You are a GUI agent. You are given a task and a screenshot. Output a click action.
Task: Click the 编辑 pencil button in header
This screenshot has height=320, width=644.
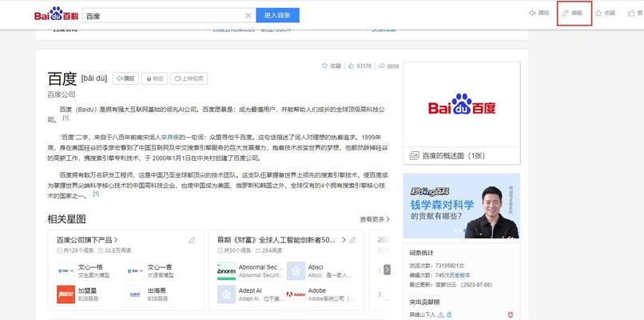[572, 13]
